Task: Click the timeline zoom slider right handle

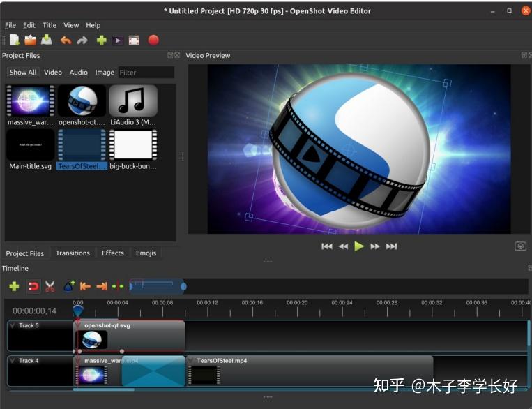Action: click(183, 287)
